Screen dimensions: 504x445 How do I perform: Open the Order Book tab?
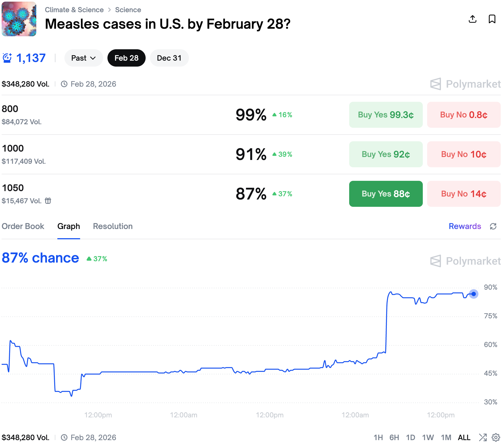click(x=23, y=226)
